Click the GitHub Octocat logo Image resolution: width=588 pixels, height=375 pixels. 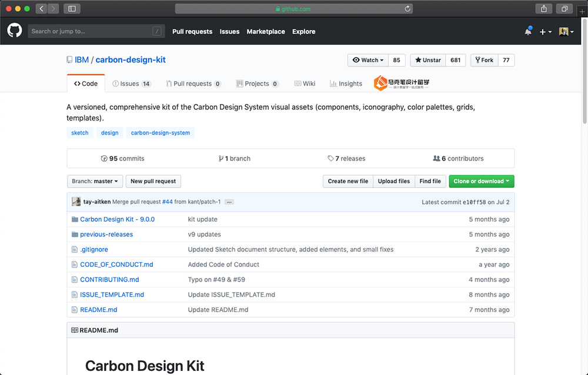pyautogui.click(x=15, y=31)
